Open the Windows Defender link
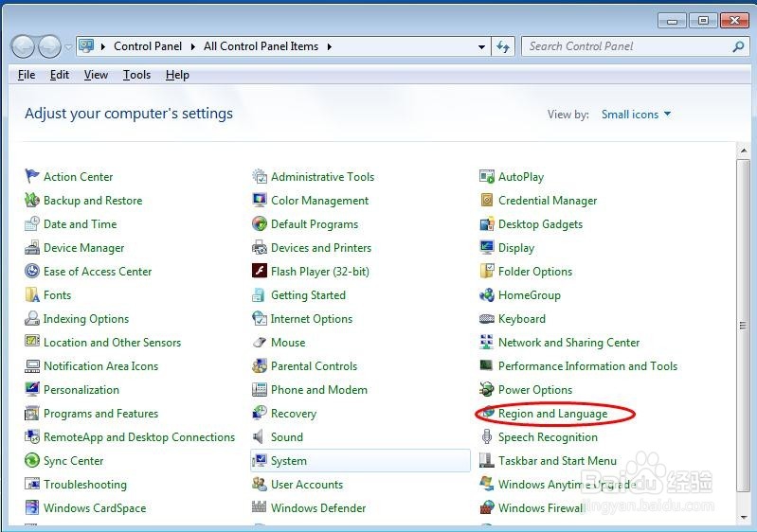The image size is (757, 532). (x=318, y=508)
